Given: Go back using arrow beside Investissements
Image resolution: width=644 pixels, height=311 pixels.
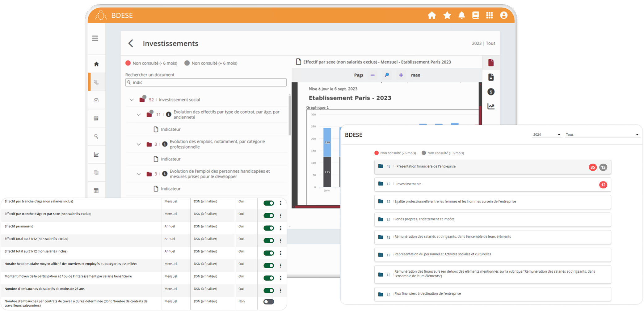Looking at the screenshot, I should coord(131,44).
